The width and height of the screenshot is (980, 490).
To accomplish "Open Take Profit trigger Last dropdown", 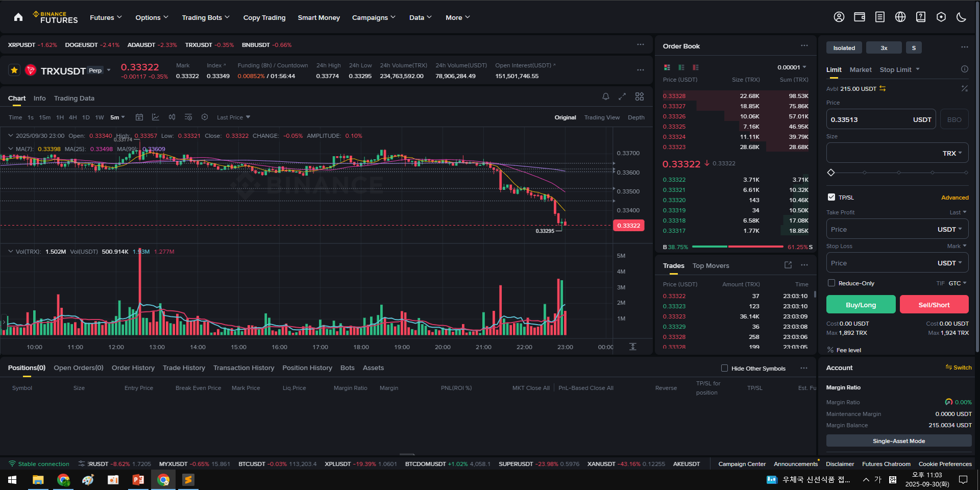I will click(958, 212).
